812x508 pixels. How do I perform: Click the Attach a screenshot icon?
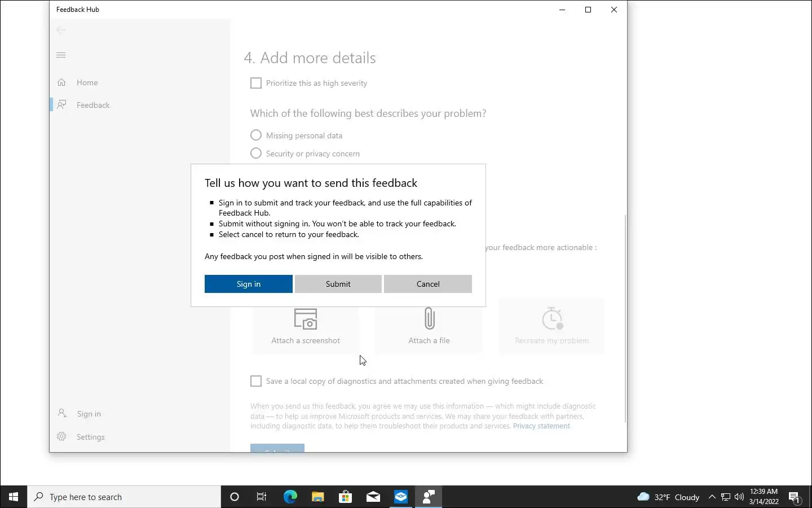coord(306,319)
